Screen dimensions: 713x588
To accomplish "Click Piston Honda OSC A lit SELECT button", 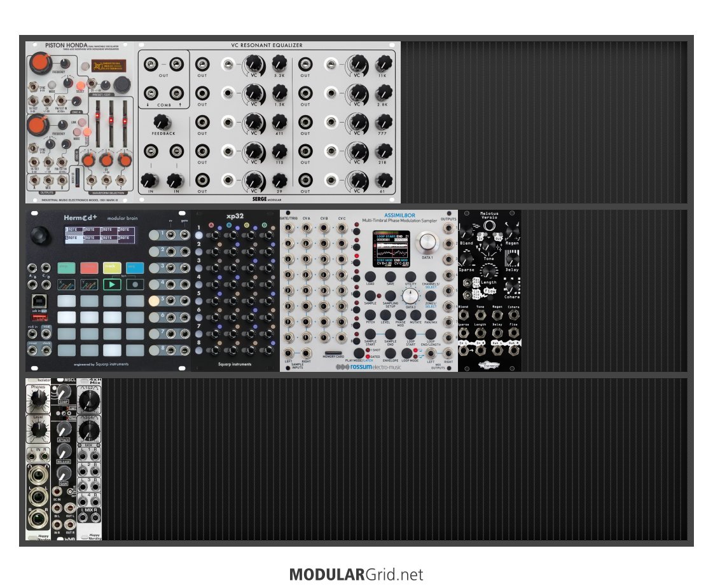I will [80, 85].
